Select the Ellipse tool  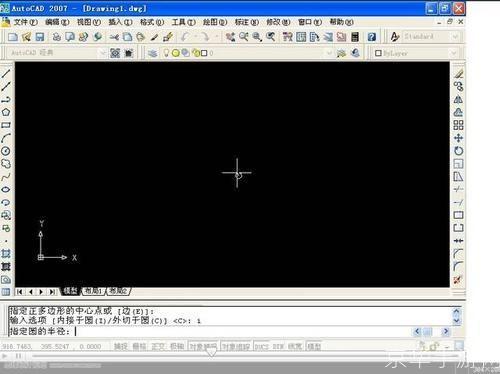6,190
